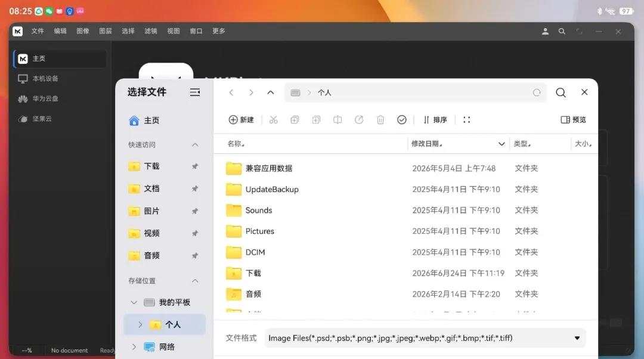Open the 文件 menu
Screen dimensions: 644x359
tap(38, 31)
